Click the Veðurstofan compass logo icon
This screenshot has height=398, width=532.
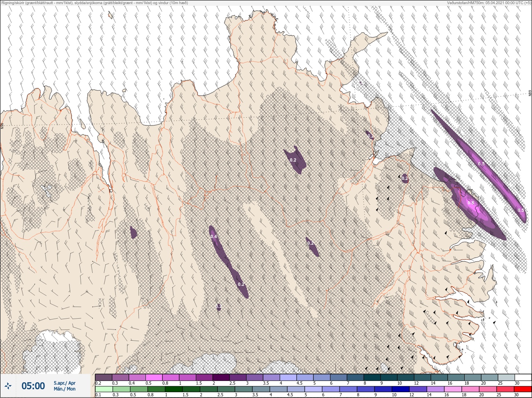[8, 386]
